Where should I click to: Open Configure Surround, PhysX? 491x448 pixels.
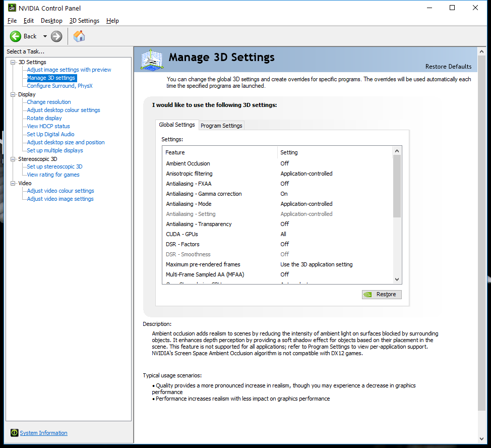[59, 86]
